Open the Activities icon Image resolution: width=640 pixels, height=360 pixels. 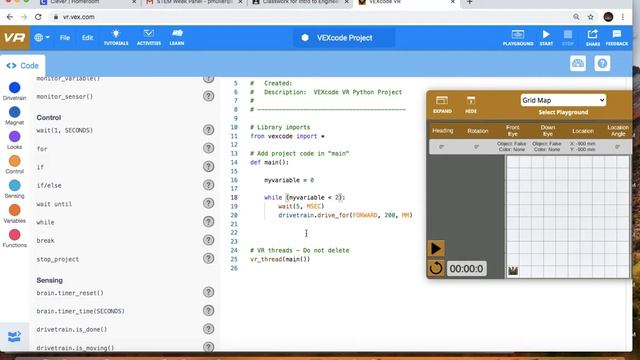(149, 38)
